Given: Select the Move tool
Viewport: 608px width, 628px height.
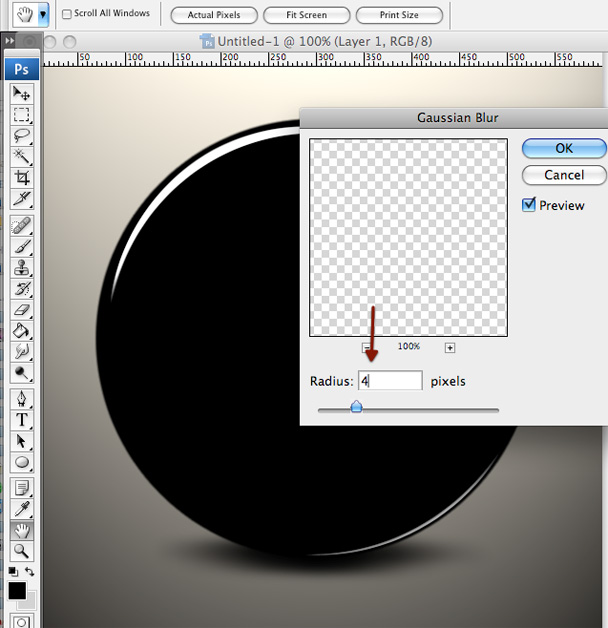Looking at the screenshot, I should [21, 94].
